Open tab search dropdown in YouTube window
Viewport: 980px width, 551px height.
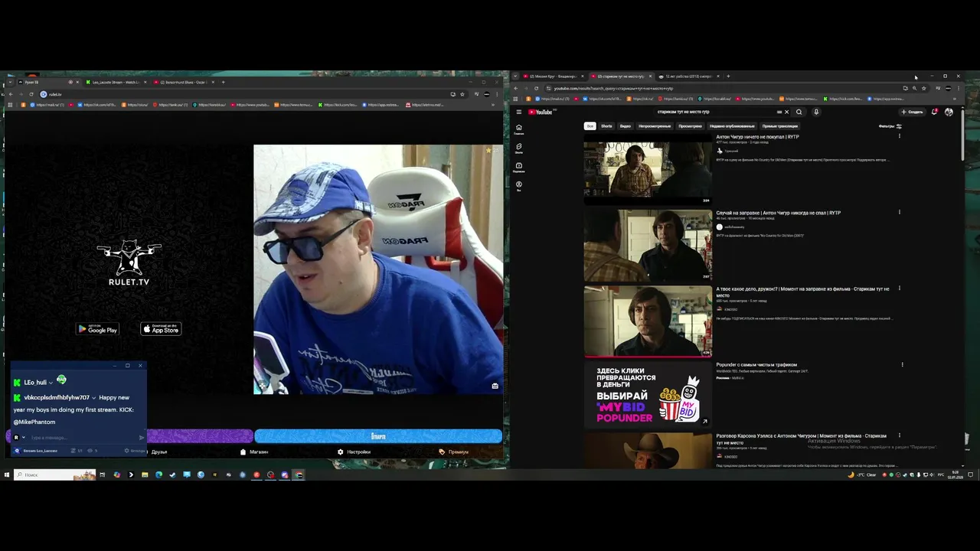(x=514, y=77)
